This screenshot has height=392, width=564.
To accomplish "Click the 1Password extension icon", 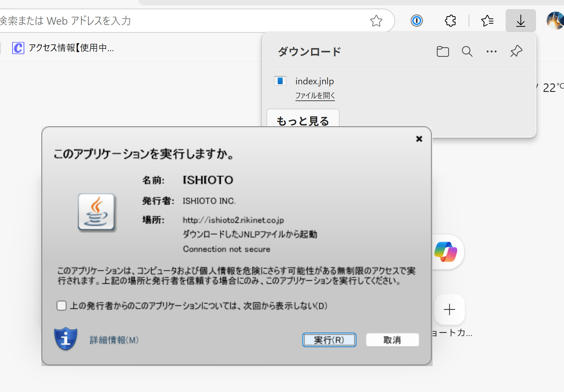I will coord(417,21).
